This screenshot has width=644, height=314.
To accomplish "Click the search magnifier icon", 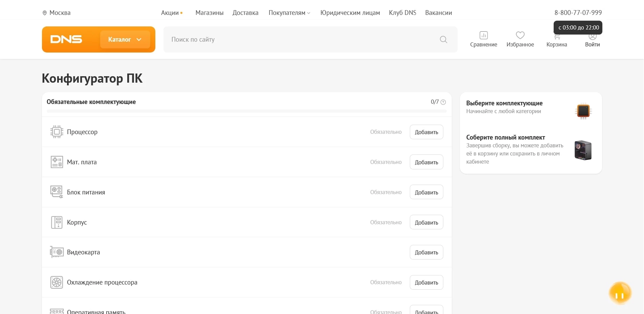I will point(443,40).
